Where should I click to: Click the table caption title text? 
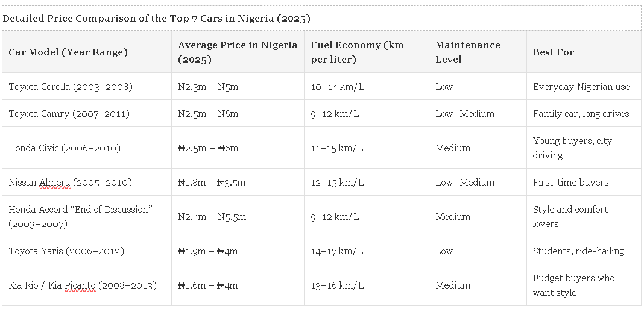[156, 19]
